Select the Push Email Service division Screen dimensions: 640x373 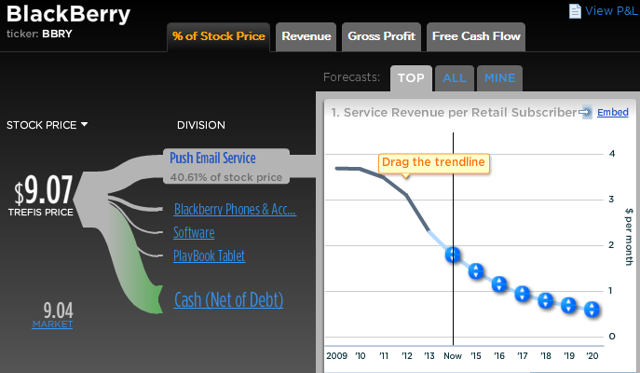pos(213,158)
